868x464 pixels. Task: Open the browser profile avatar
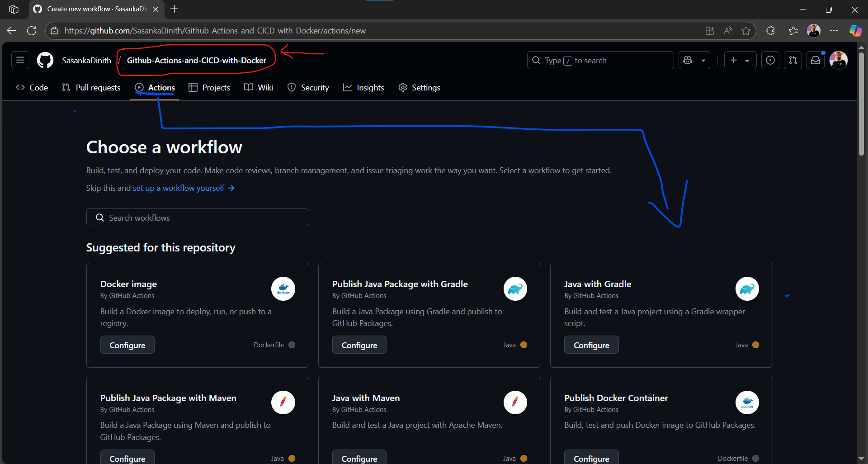point(814,31)
